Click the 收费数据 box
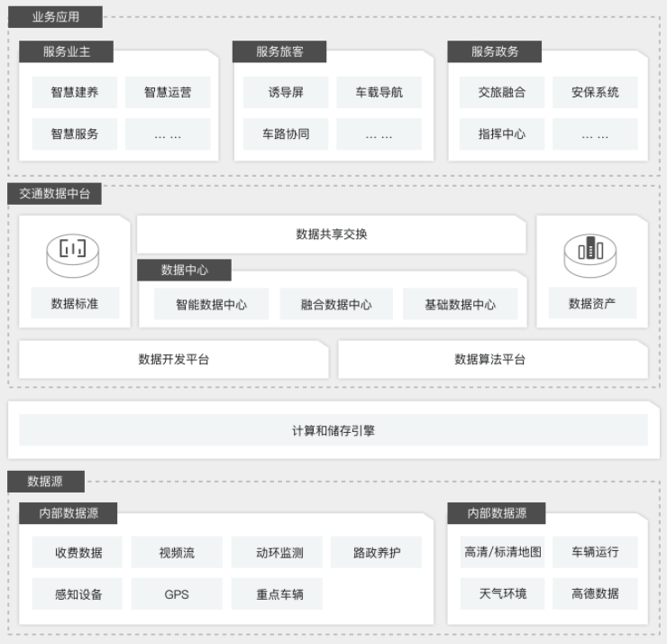Screen dimensions: 667x644 coord(77,552)
